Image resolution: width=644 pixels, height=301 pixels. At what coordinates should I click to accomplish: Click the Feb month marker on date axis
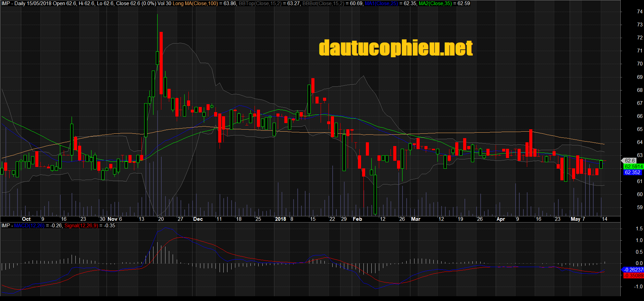(357, 219)
